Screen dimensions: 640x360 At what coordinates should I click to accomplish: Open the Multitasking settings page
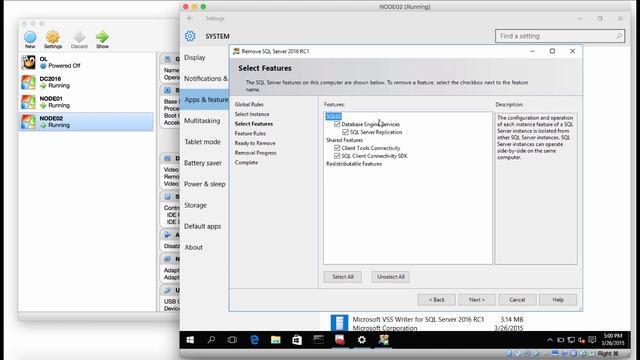click(202, 121)
